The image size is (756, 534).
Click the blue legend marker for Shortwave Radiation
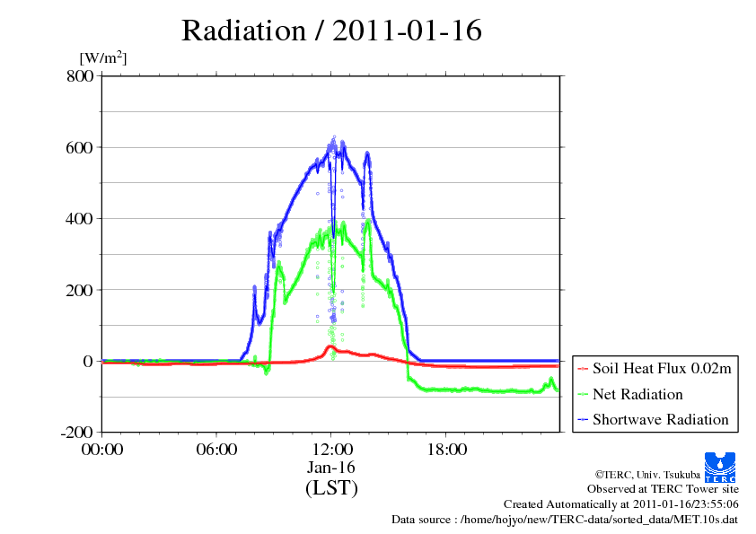583,419
